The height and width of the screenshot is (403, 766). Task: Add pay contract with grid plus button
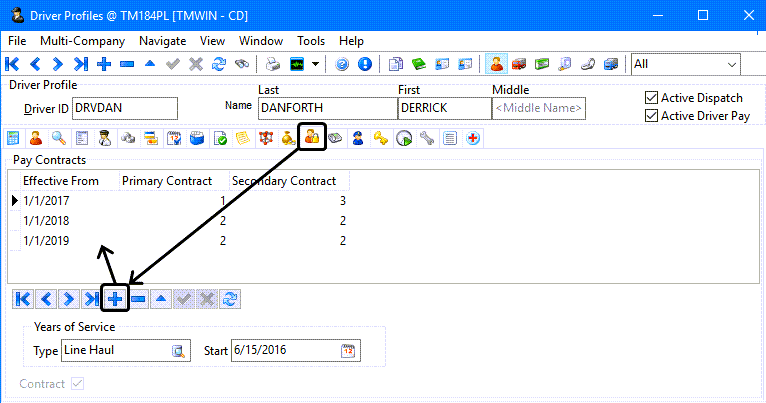pos(115,298)
